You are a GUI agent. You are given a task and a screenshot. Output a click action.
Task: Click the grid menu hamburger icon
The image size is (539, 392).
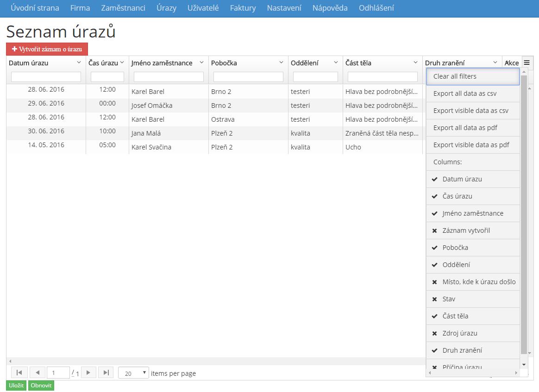point(526,62)
